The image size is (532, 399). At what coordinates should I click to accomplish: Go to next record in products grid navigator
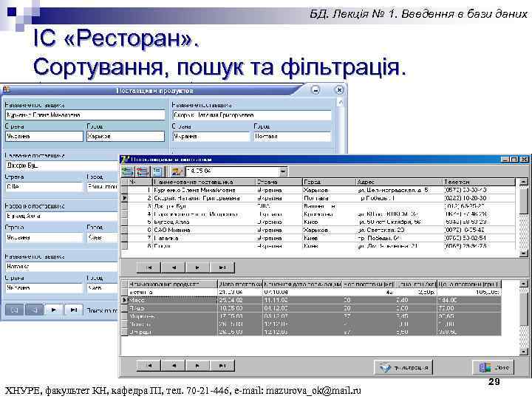(197, 366)
